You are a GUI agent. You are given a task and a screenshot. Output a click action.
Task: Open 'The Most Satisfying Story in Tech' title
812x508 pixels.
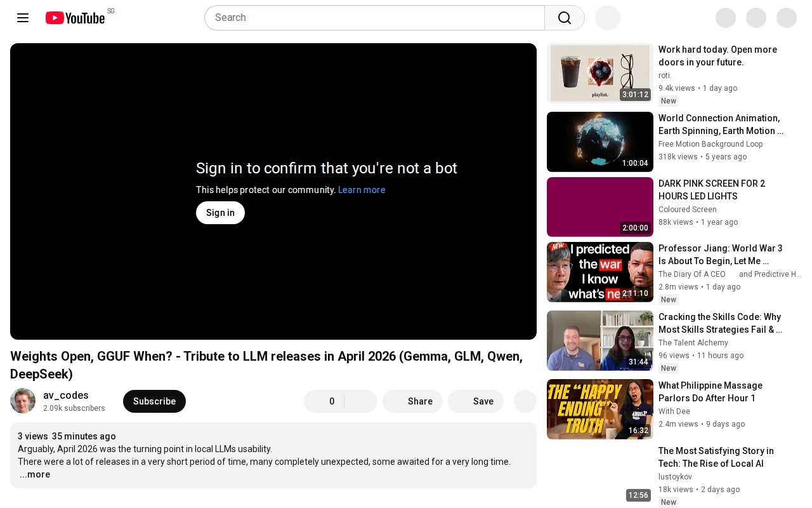point(716,457)
